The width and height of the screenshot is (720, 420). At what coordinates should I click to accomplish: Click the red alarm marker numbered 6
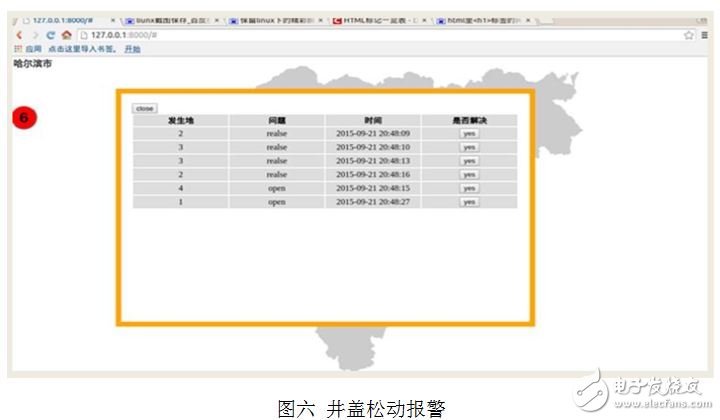click(24, 118)
